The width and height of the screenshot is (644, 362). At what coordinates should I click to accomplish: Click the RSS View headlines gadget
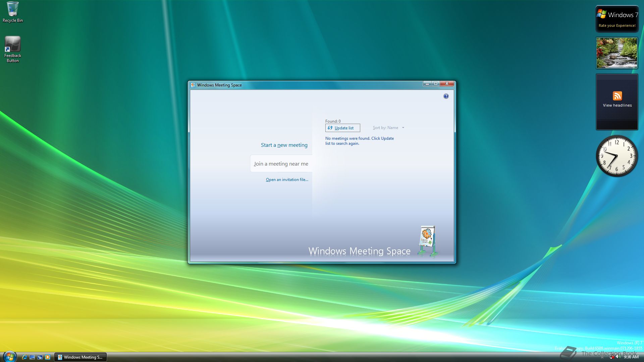(617, 100)
